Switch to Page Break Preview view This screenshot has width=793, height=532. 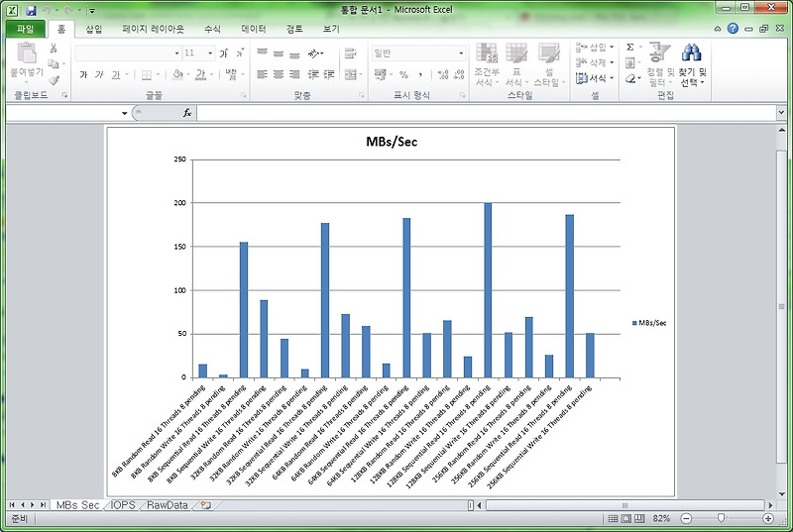point(639,518)
